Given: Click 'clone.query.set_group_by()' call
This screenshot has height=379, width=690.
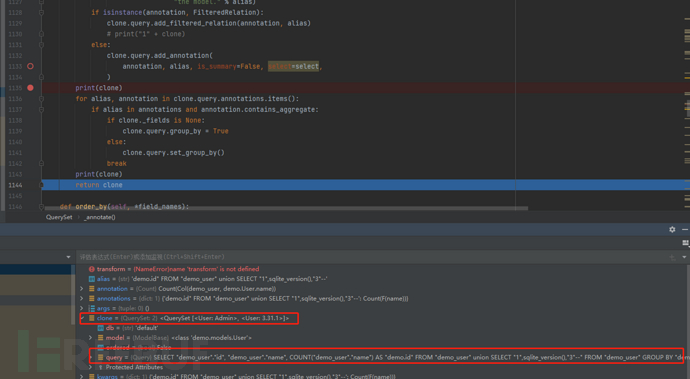Looking at the screenshot, I should (x=173, y=152).
